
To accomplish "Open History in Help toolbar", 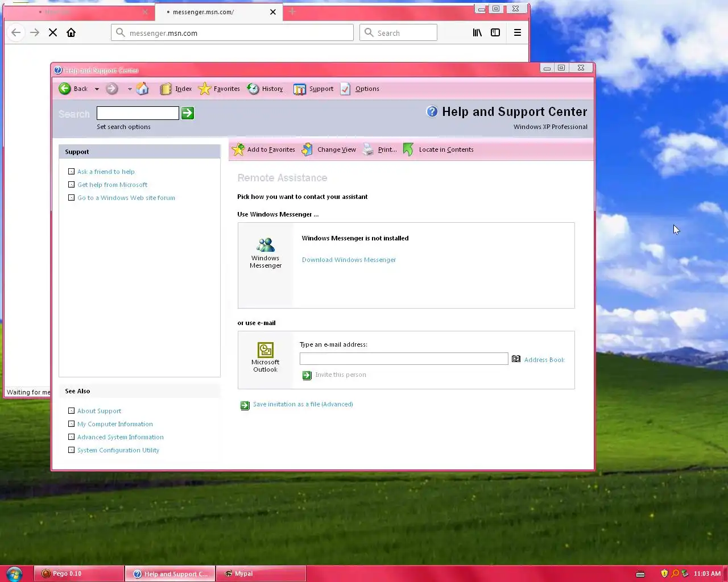I will tap(265, 89).
